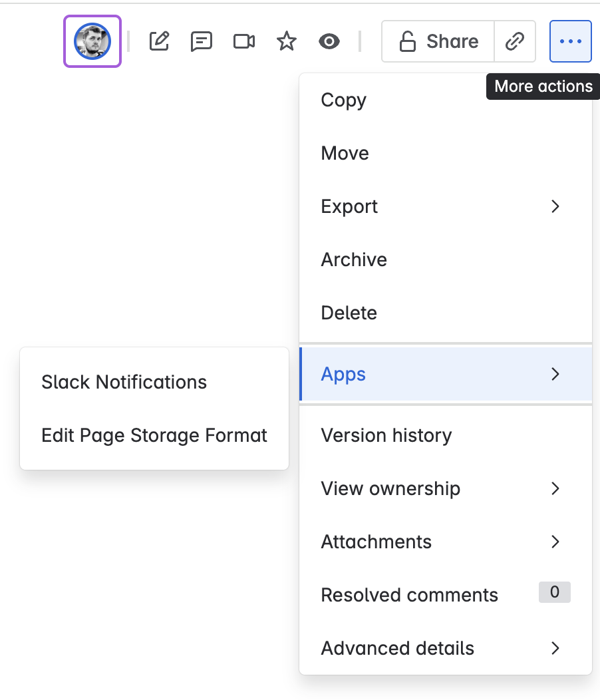Click the Share button
This screenshot has height=700, width=600.
pos(438,41)
